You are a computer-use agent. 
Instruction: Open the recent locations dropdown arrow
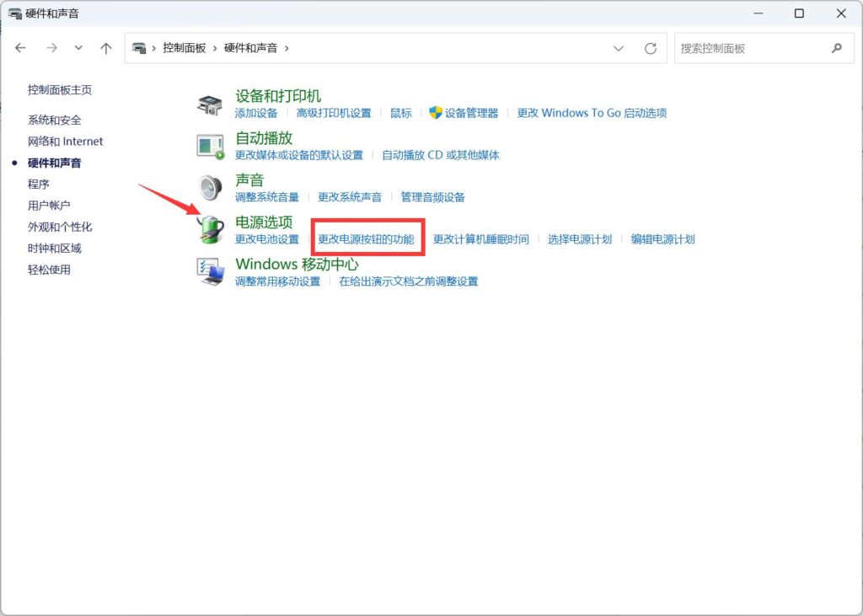pos(78,49)
